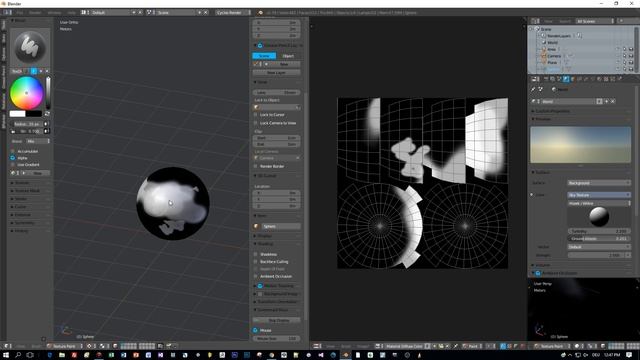Select the Scene button in Grease Pencil panel

(x=264, y=56)
